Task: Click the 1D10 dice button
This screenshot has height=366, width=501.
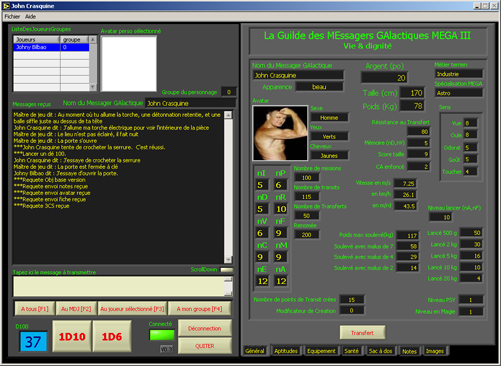Action: 72,336
